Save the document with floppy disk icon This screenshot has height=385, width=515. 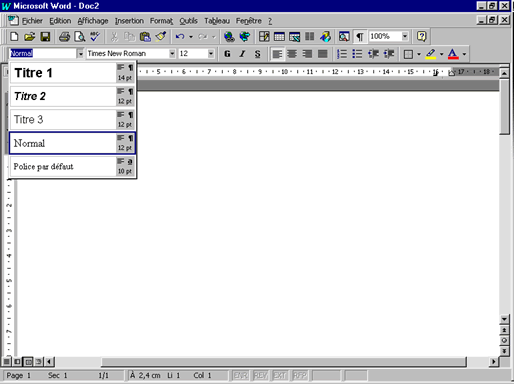point(45,36)
